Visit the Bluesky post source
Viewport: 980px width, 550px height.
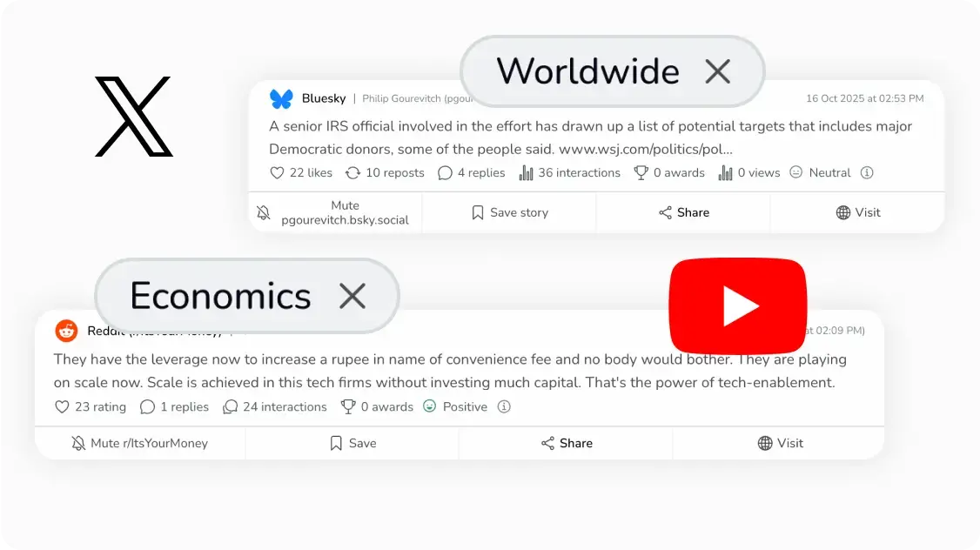[x=857, y=212]
